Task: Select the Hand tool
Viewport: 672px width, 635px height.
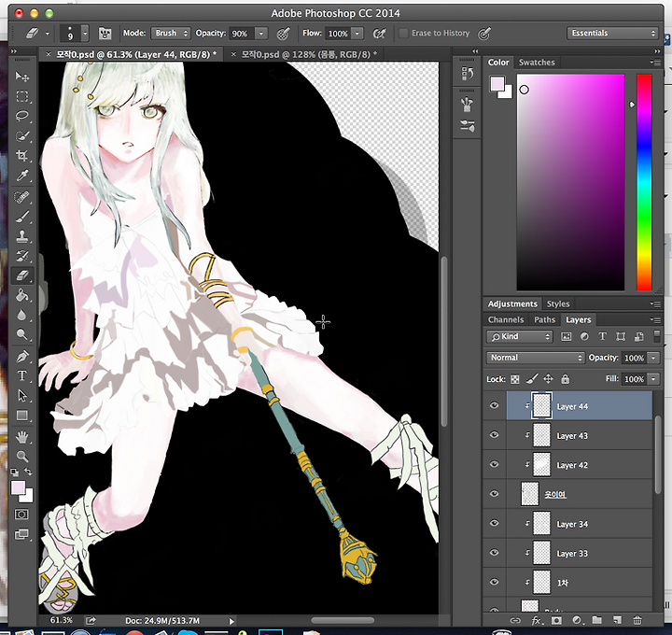Action: point(21,437)
